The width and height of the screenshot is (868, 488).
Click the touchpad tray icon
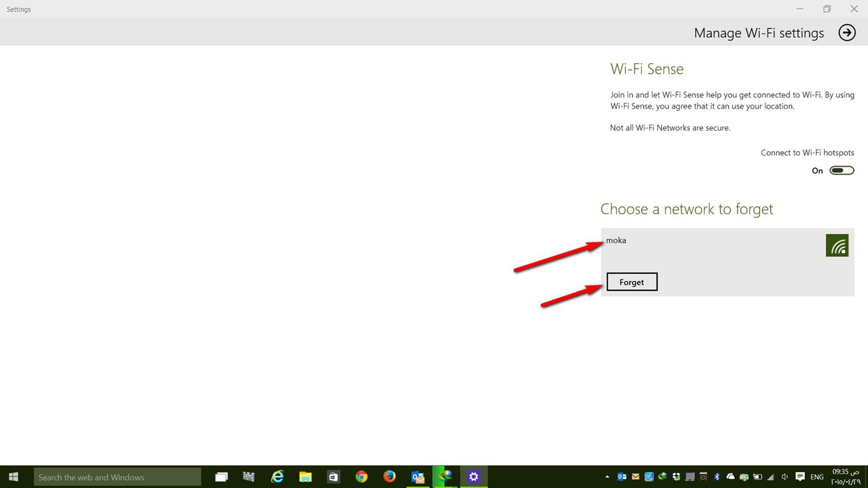coord(689,477)
